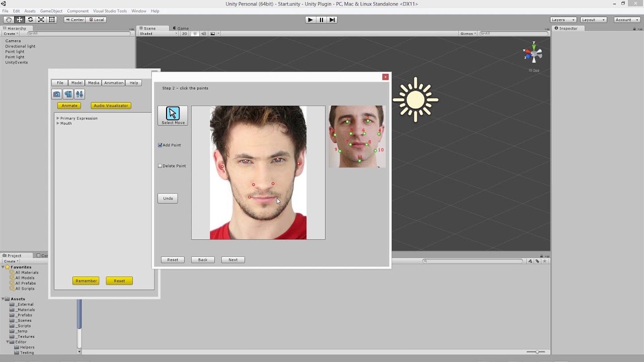Select the Rect transform tool
644x362 pixels.
(52, 19)
